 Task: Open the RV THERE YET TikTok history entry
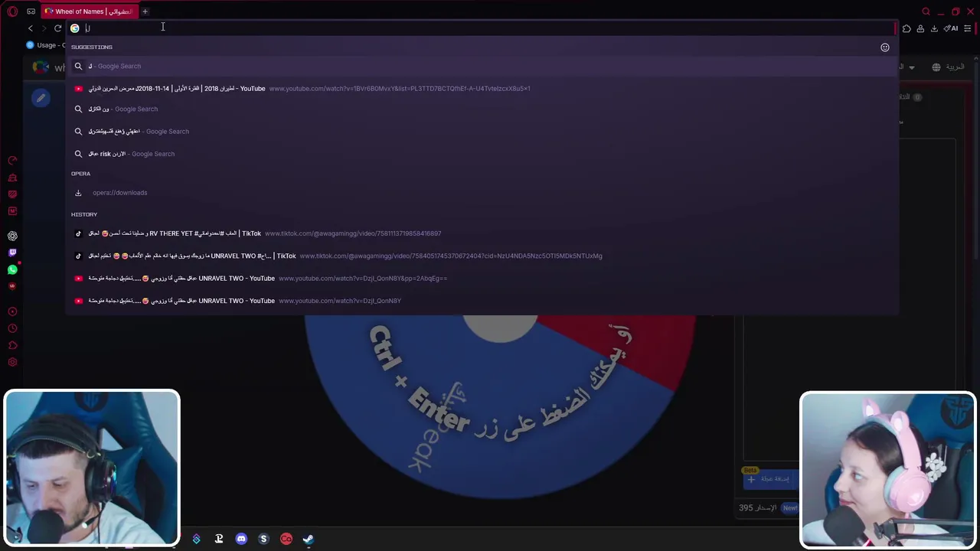tap(482, 233)
